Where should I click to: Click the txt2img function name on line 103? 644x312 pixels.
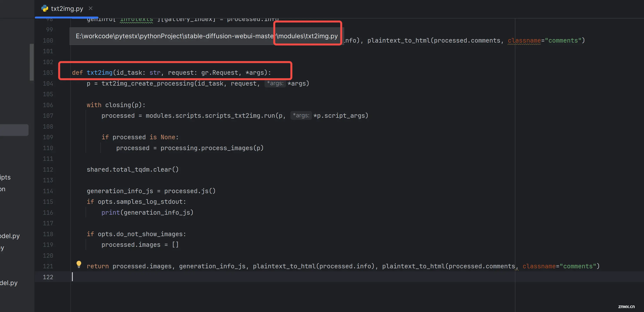[100, 73]
